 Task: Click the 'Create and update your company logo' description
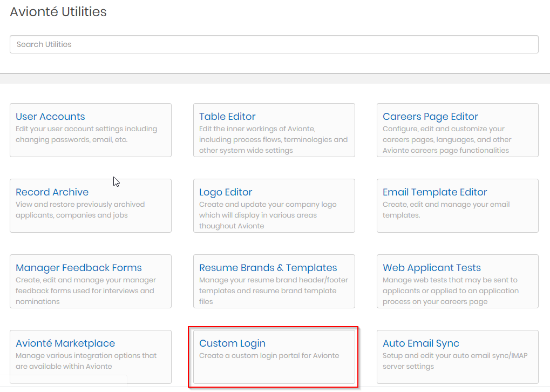click(268, 215)
